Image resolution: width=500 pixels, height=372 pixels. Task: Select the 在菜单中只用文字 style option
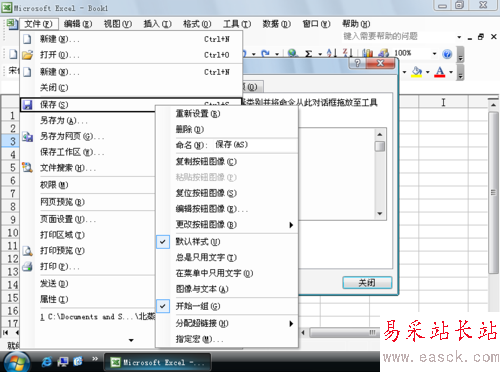point(227,273)
